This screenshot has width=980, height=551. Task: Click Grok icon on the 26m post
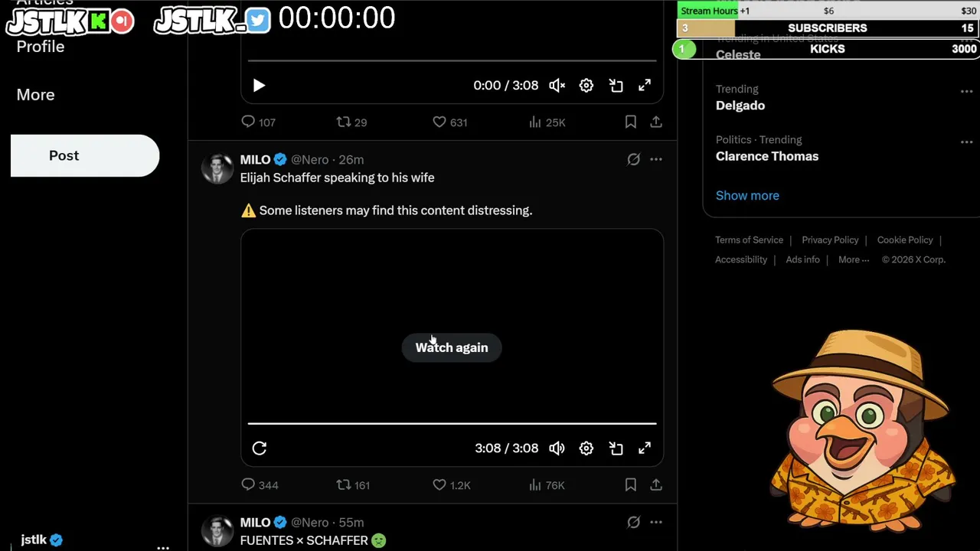(x=633, y=159)
